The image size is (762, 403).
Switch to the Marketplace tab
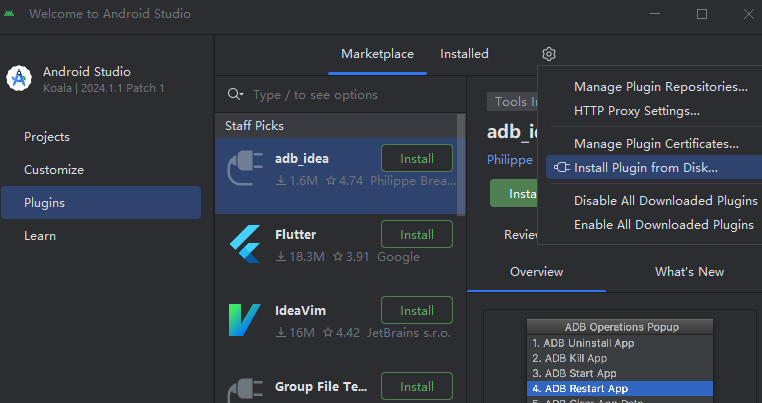pos(377,54)
